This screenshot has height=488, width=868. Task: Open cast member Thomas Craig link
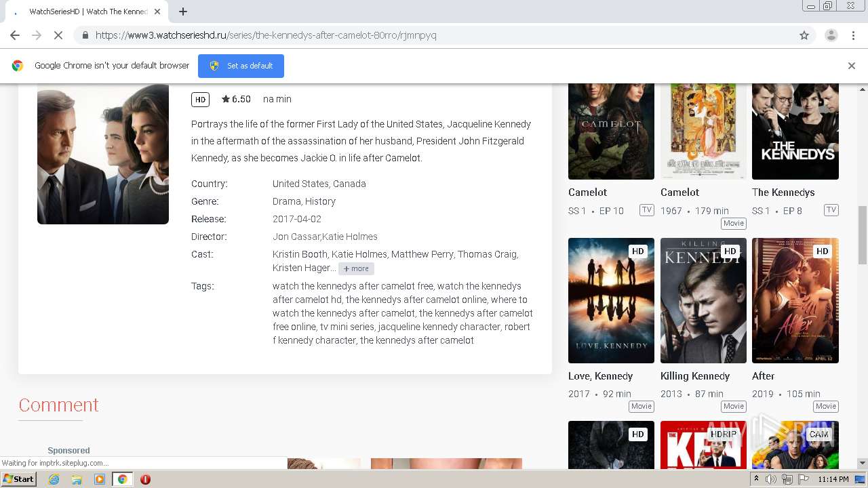coord(487,254)
